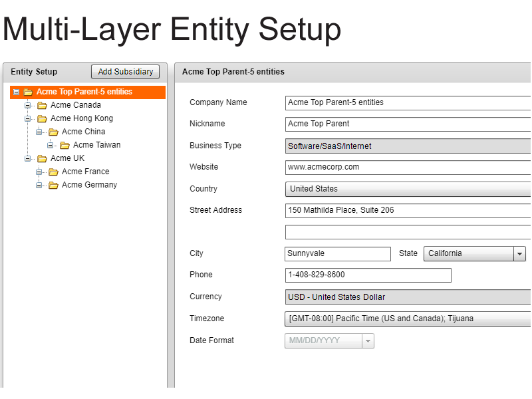The height and width of the screenshot is (399, 532).
Task: Click the Phone number field
Action: pos(368,275)
